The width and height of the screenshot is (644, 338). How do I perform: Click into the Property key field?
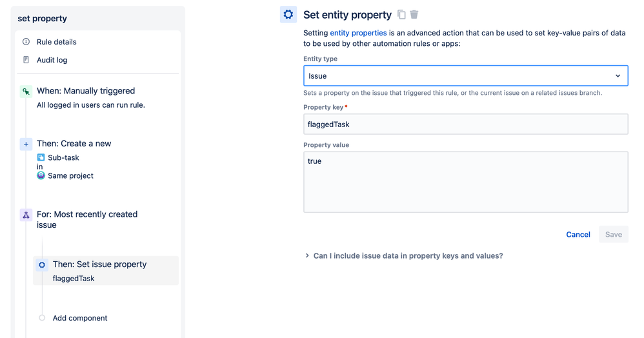(x=465, y=124)
